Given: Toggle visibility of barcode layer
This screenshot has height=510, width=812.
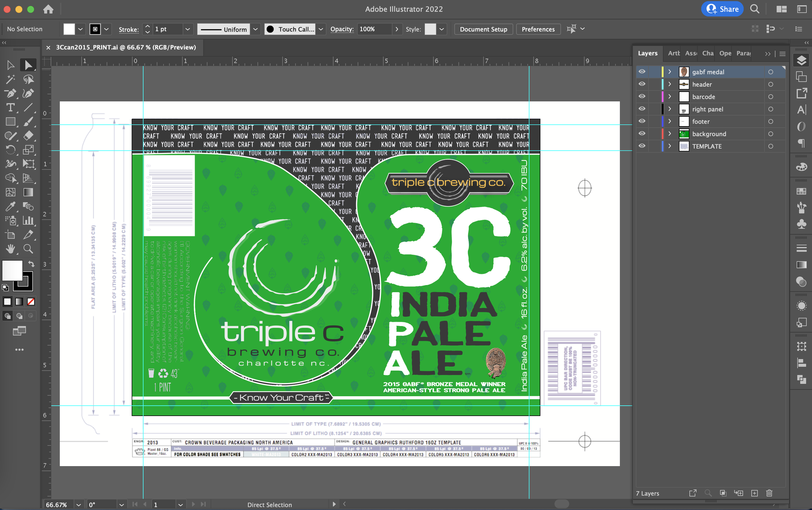Looking at the screenshot, I should click(x=642, y=97).
